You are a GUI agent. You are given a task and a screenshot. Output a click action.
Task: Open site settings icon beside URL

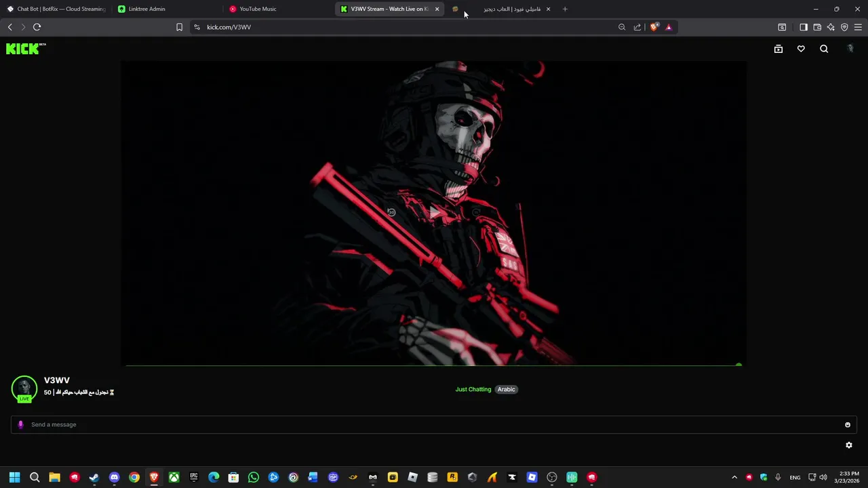click(x=197, y=27)
